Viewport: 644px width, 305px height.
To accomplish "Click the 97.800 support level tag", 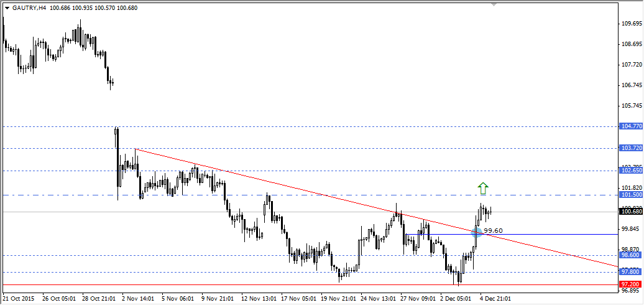I will [x=631, y=272].
